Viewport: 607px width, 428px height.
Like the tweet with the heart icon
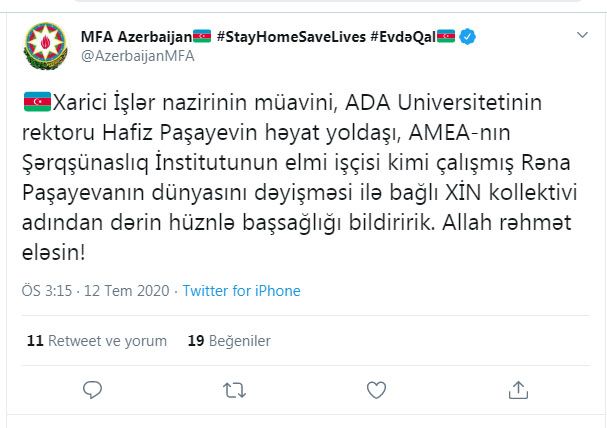pyautogui.click(x=376, y=390)
